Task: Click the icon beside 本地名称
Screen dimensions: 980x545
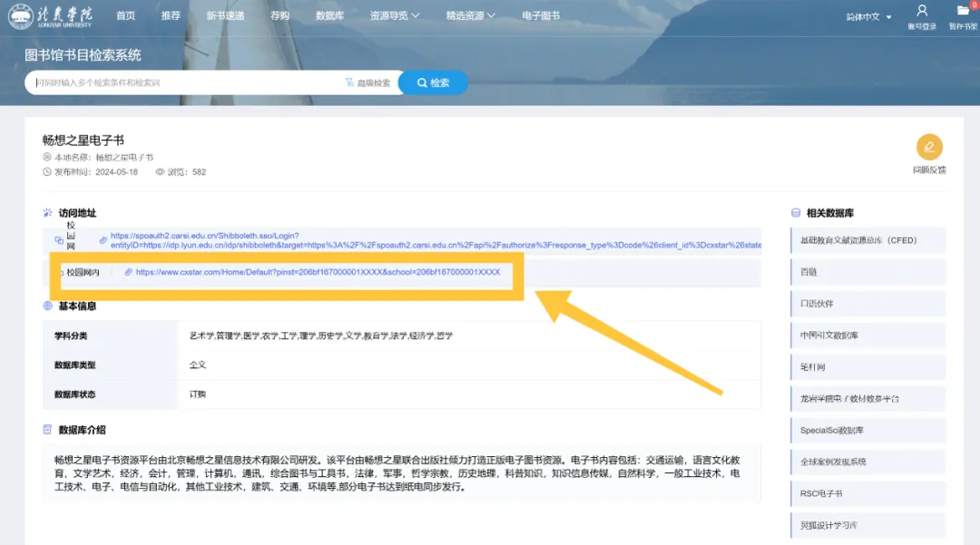Action: point(47,157)
